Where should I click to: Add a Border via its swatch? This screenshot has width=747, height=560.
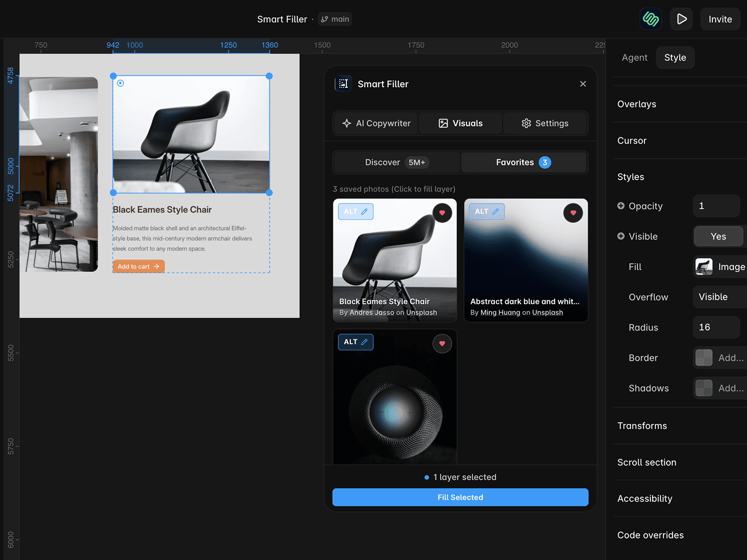704,357
